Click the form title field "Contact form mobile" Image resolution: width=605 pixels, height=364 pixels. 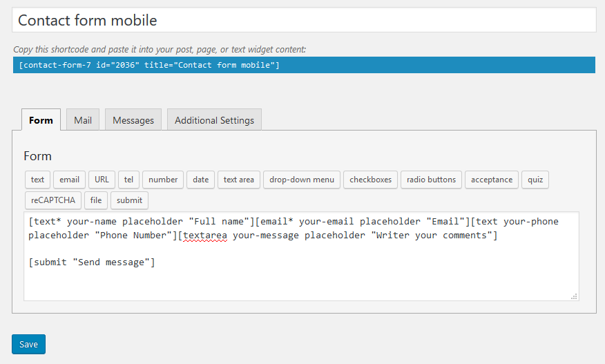[304, 20]
